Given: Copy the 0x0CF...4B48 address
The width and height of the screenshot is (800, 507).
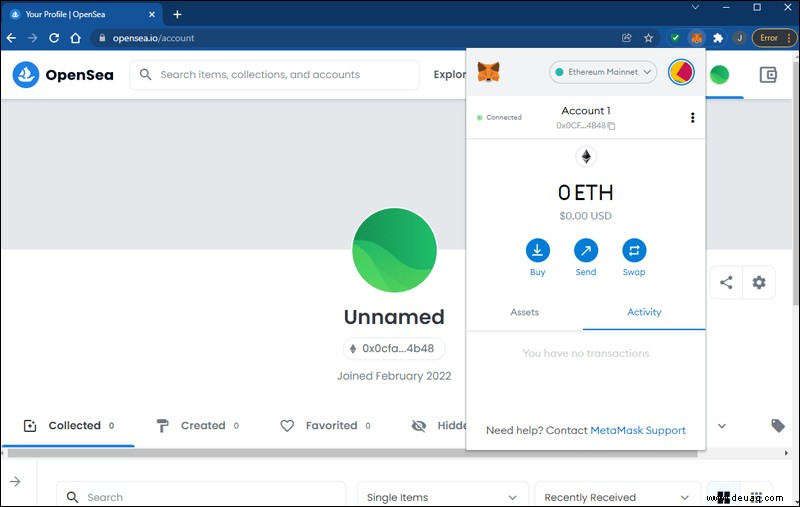Looking at the screenshot, I should pos(586,125).
